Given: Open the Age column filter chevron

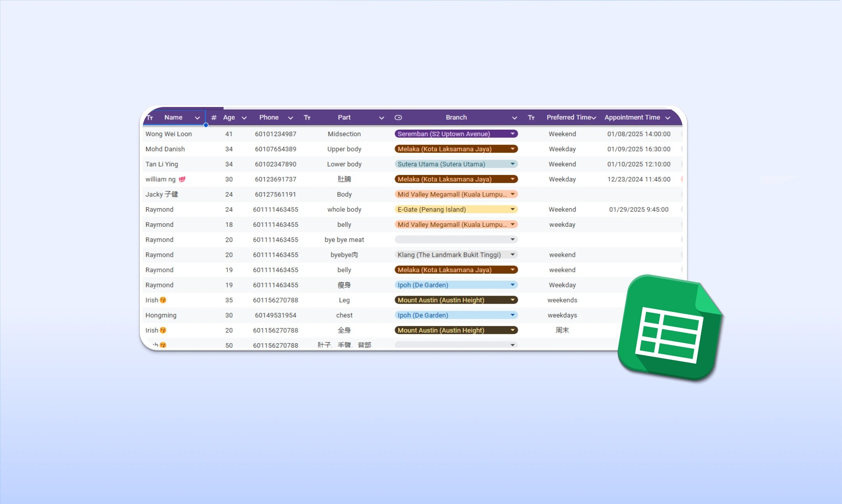Looking at the screenshot, I should tap(244, 118).
